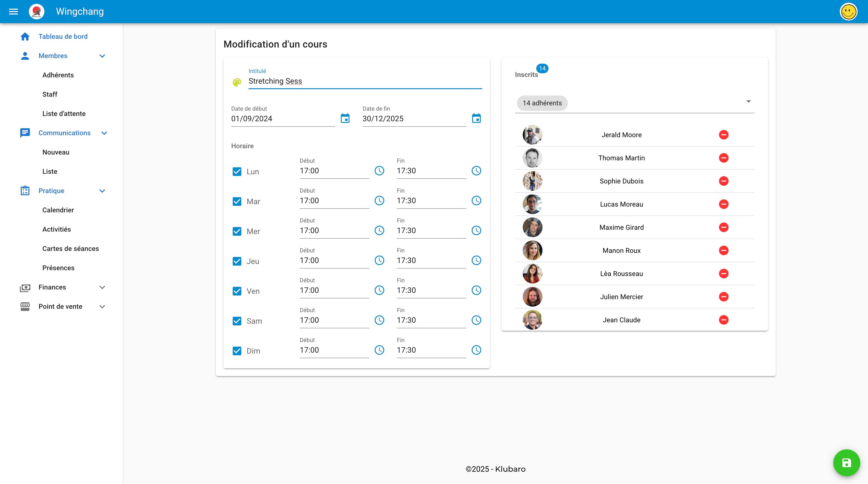Click the Presences menu item

point(58,268)
